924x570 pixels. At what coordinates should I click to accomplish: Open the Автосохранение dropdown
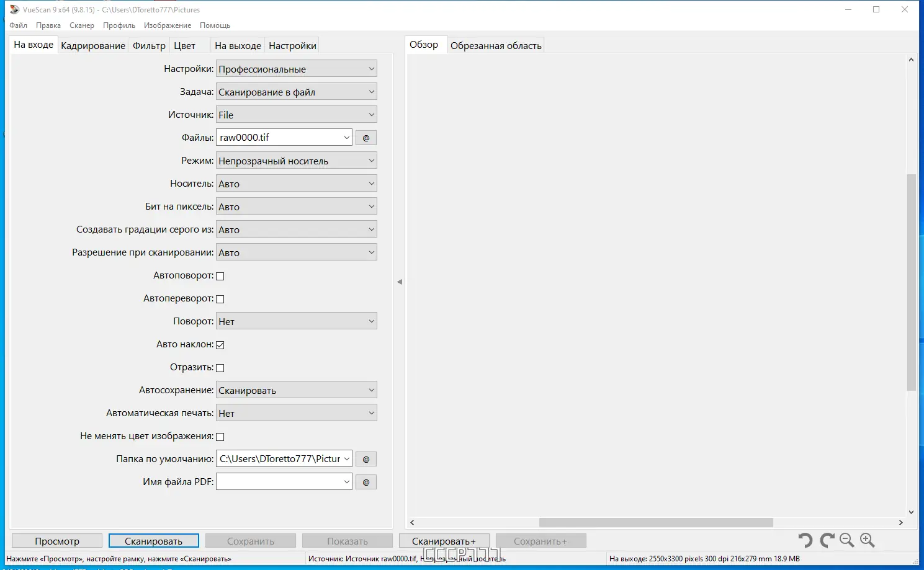coord(297,390)
